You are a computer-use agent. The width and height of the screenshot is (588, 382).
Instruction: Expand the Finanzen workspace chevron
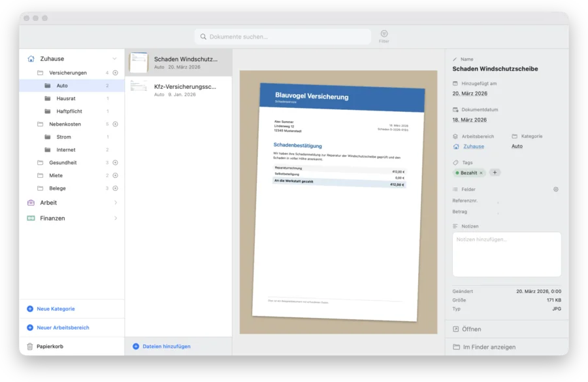(x=116, y=218)
